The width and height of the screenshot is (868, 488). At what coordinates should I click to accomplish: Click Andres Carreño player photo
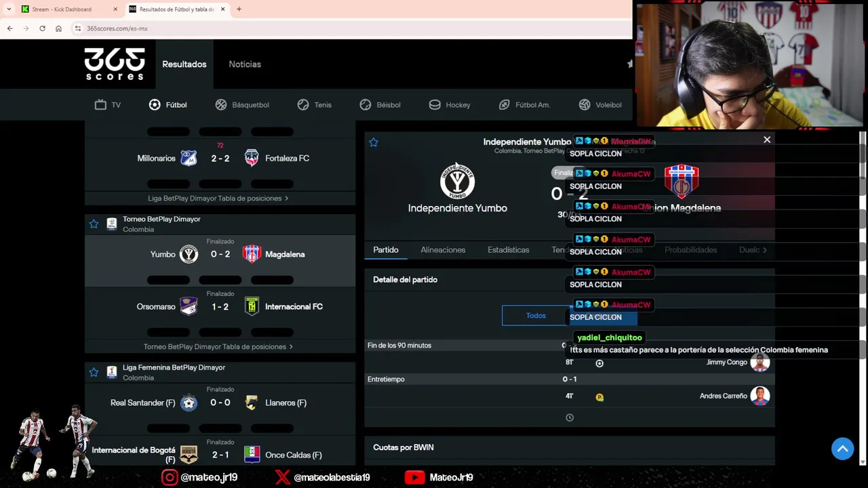click(759, 396)
